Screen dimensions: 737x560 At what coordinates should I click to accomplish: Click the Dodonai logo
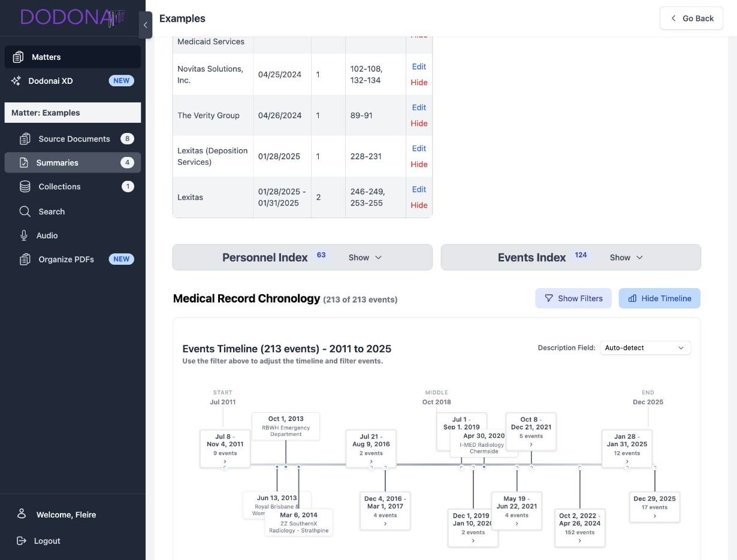click(72, 17)
